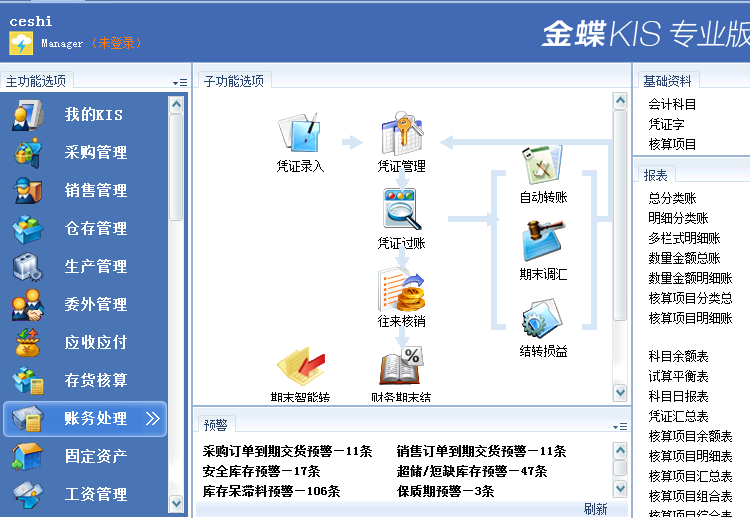Screen dimensions: 750x518
Task: Open the 存货核算 inventory costing icon
Action: [28, 380]
